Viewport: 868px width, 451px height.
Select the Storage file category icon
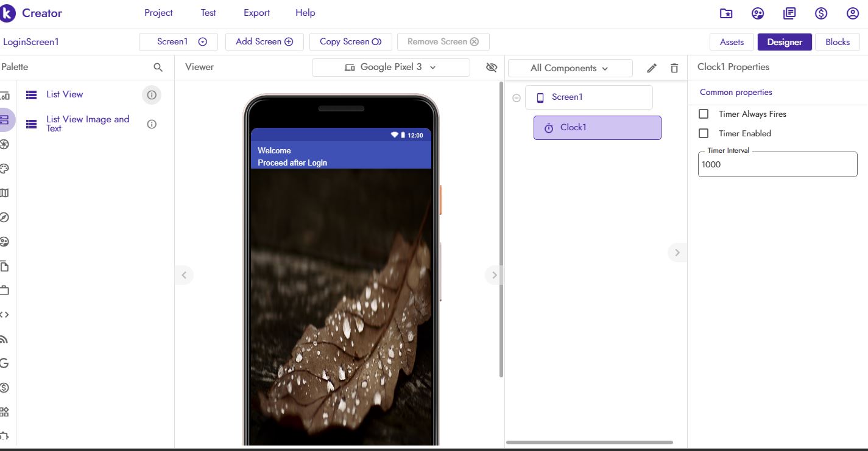[x=5, y=266]
